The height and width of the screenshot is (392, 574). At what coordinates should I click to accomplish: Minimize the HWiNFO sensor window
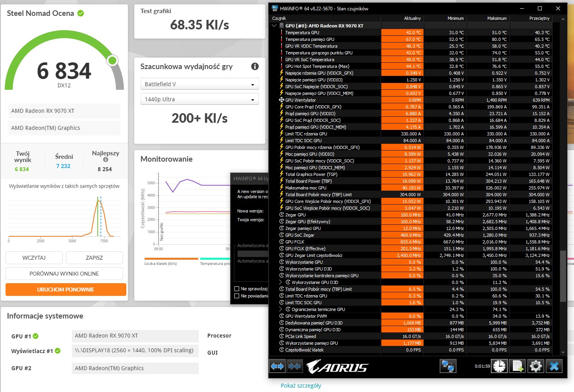coord(522,8)
